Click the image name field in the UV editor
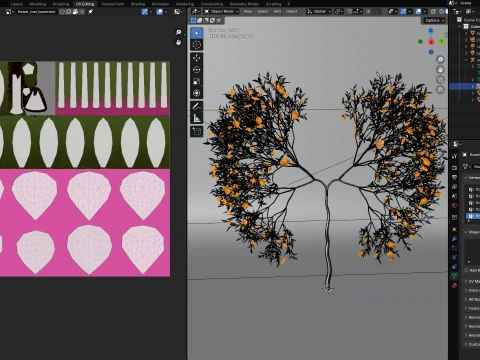The height and width of the screenshot is (360, 480). coord(37,12)
